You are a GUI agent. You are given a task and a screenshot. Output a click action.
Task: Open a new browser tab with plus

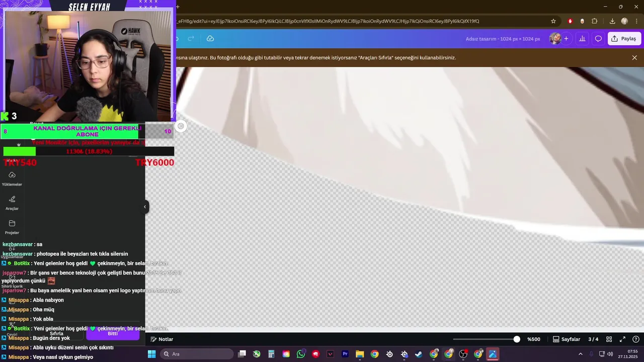click(178, 7)
